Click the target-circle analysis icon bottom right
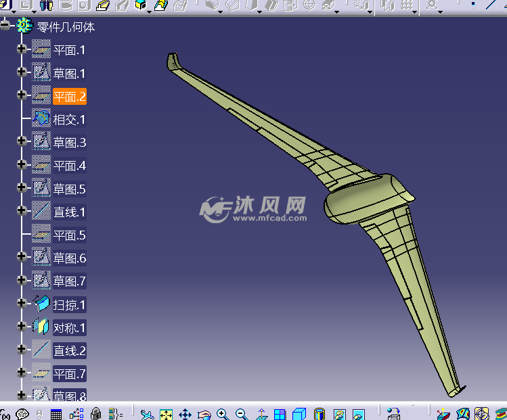The width and height of the screenshot is (507, 420). 482,414
